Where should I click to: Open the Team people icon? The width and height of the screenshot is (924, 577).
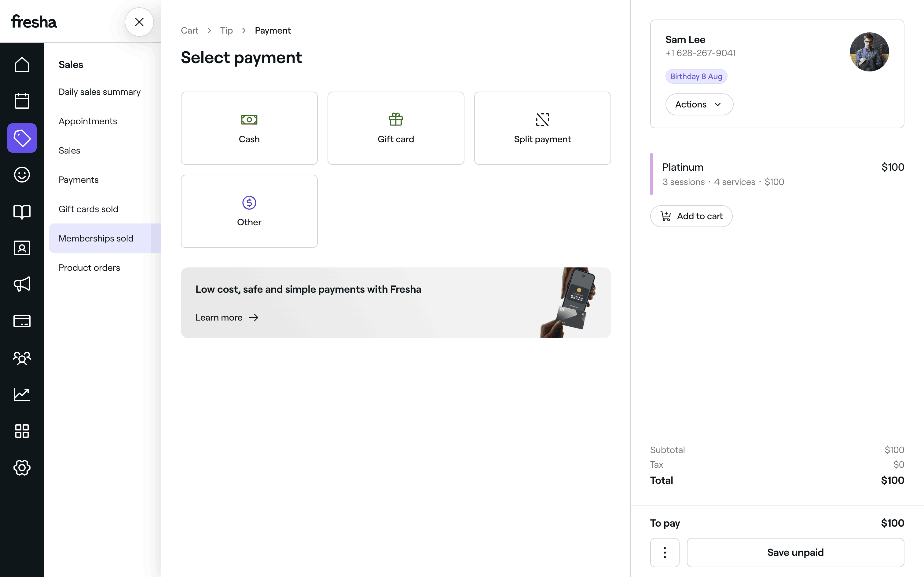[22, 358]
